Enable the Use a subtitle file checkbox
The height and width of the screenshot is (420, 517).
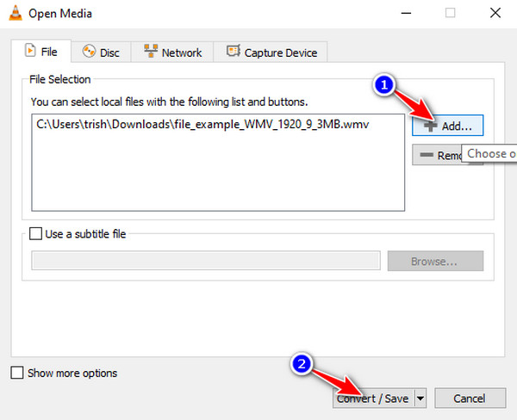pos(35,233)
